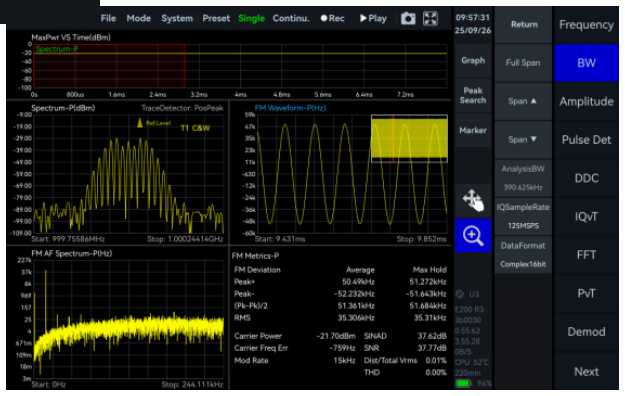Select the FM Waveform-P(Hz) graph title

click(x=290, y=108)
